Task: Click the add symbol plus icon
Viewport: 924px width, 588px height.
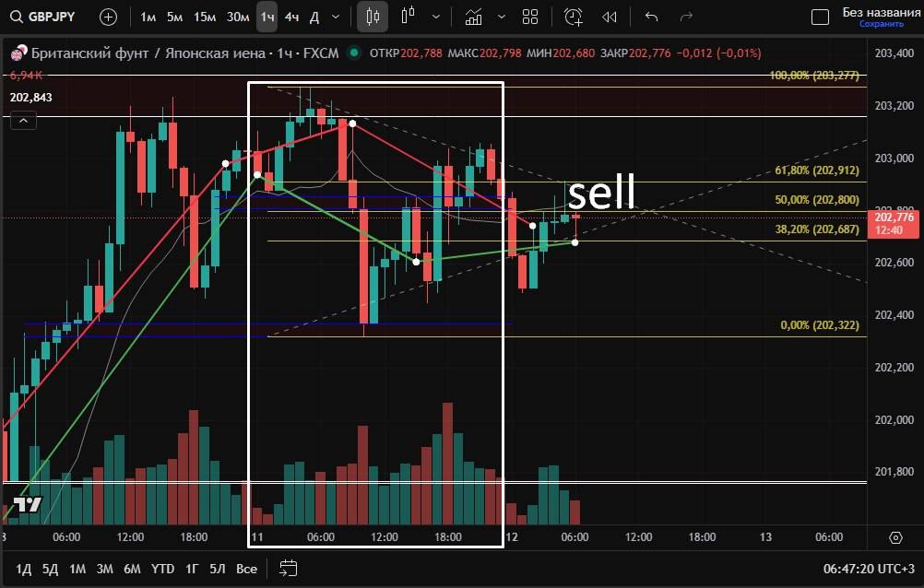Action: [108, 17]
